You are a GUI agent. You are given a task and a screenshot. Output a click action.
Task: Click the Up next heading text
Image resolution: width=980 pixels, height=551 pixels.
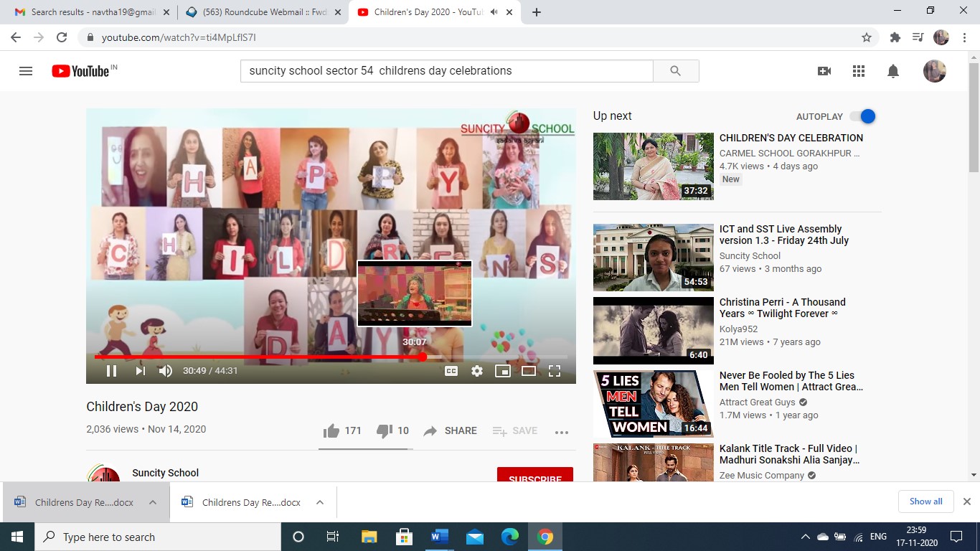pyautogui.click(x=612, y=116)
